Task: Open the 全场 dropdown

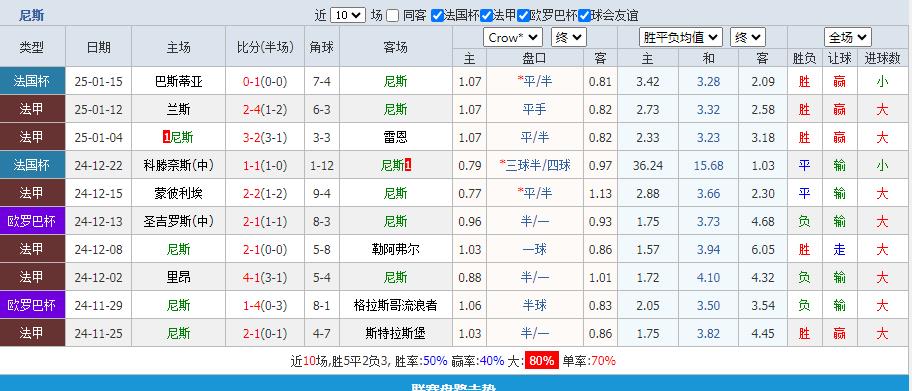Action: point(847,38)
